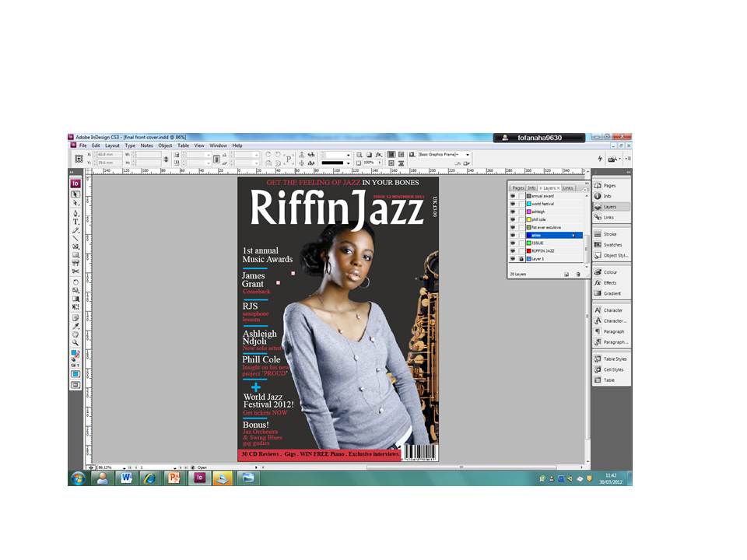747x560 pixels.
Task: Click the X position input field
Action: (x=108, y=155)
